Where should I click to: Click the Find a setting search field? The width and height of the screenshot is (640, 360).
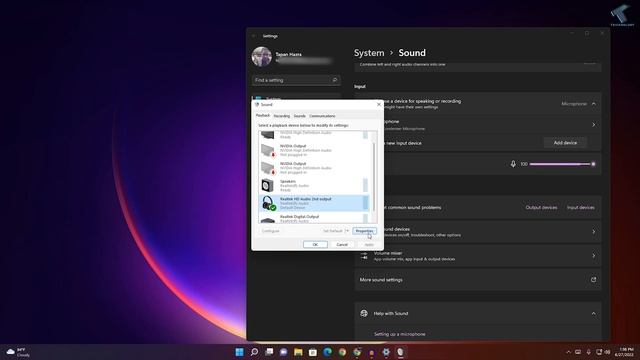296,80
